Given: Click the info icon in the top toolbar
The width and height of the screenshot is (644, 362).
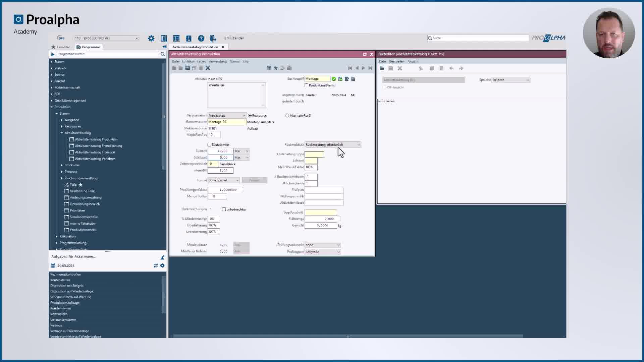Looking at the screenshot, I should [189, 38].
